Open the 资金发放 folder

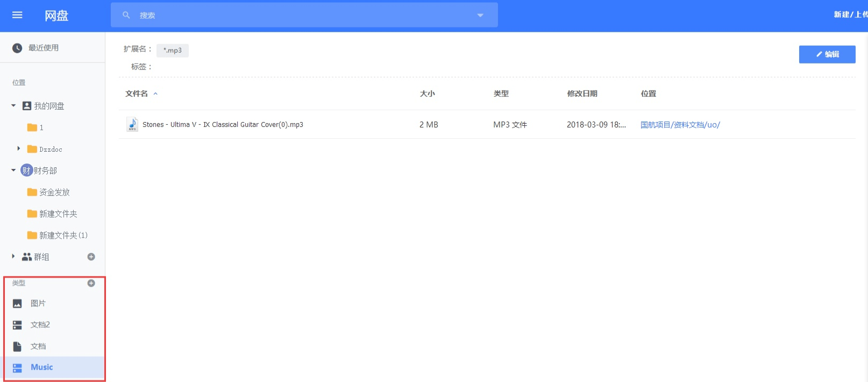tap(54, 192)
